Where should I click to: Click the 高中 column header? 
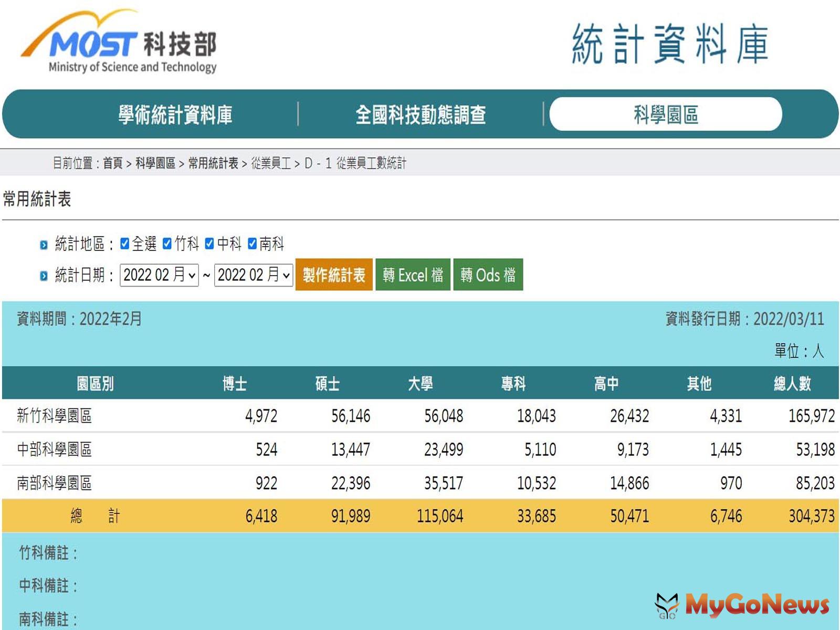606,384
